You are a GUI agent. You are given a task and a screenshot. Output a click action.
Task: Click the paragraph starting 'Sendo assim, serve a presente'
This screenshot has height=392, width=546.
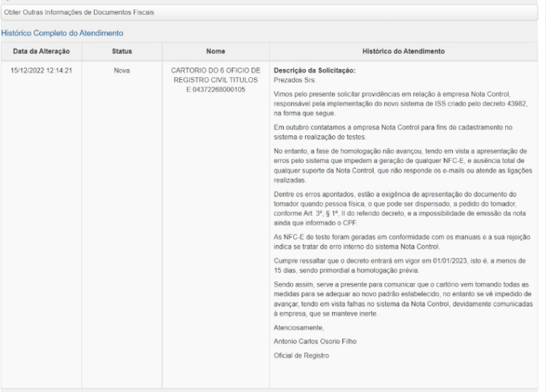coord(403,299)
